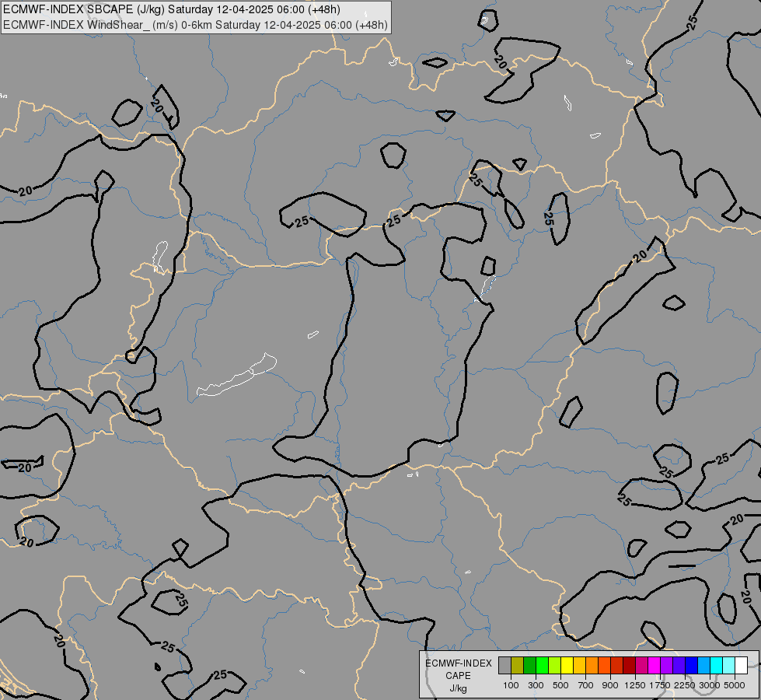Select the olive swatch in the CAPE legend

coord(518,665)
